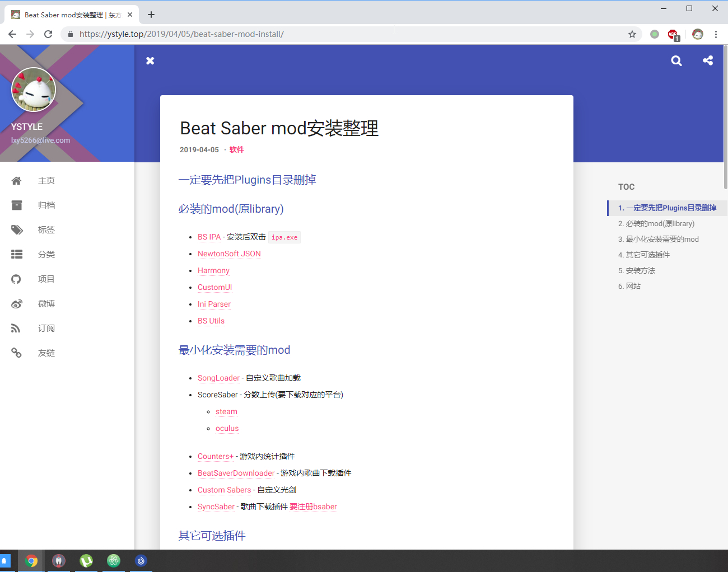Click the archive box icon beside 归档
Image resolution: width=728 pixels, height=572 pixels.
pyautogui.click(x=17, y=205)
